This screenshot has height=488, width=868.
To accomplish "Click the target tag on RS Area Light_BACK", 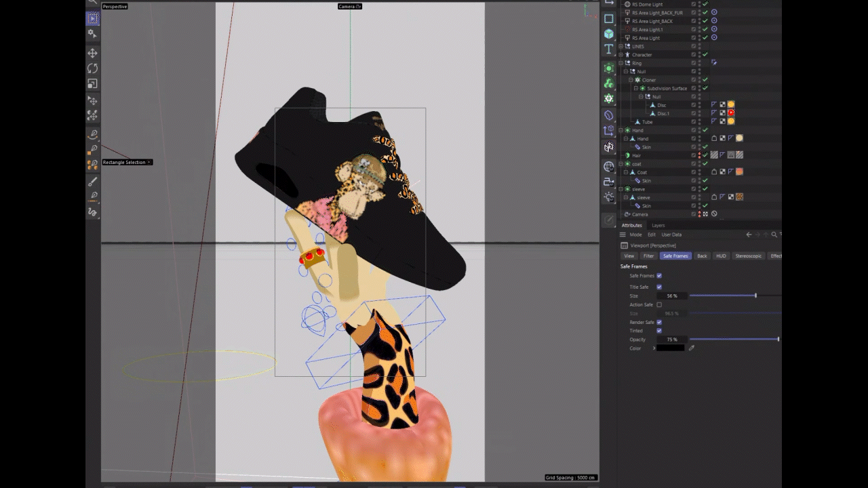I will click(x=714, y=21).
